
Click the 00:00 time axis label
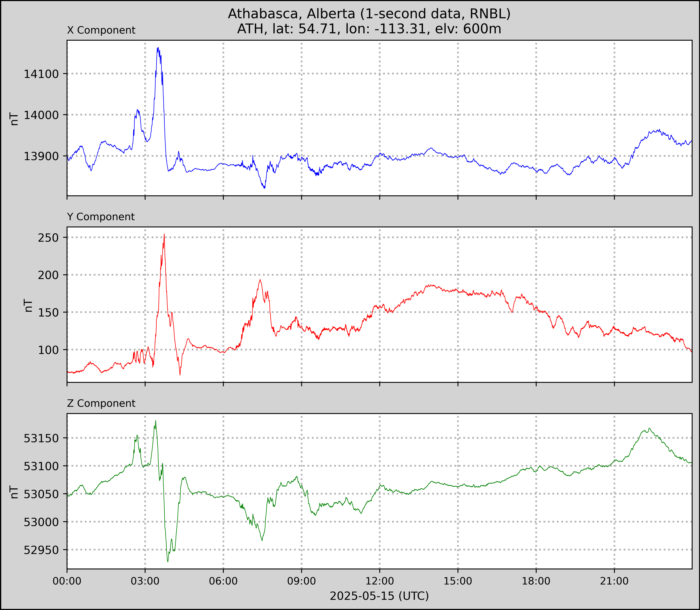[67, 581]
